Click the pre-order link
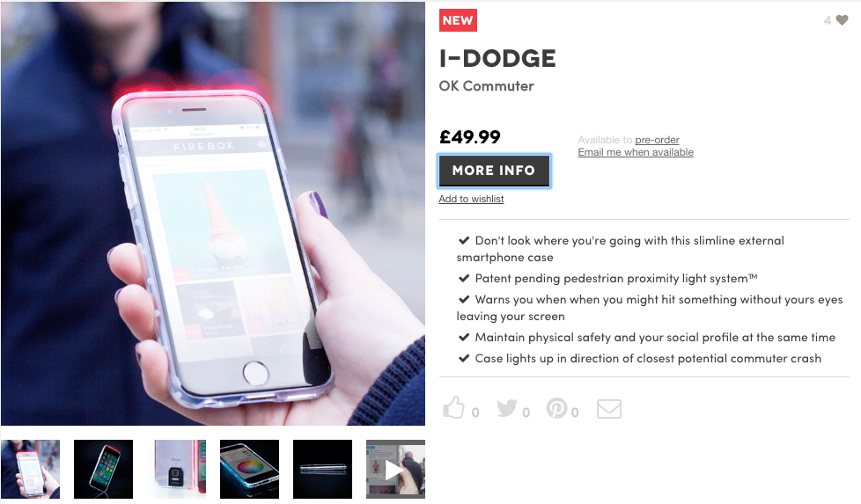The height and width of the screenshot is (504, 861). coord(657,140)
